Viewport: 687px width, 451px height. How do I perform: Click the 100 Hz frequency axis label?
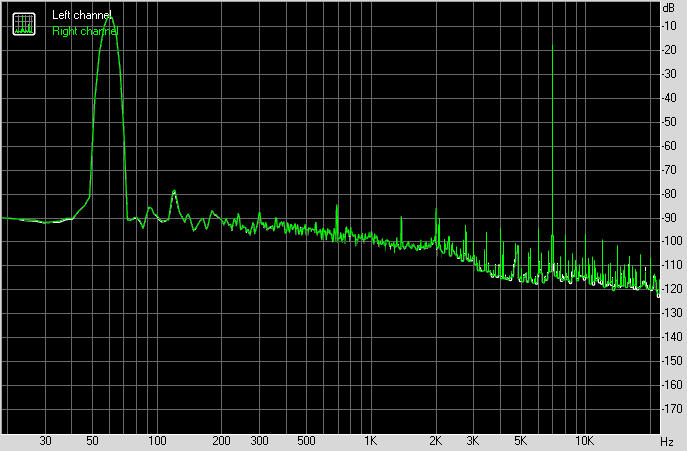(x=157, y=441)
